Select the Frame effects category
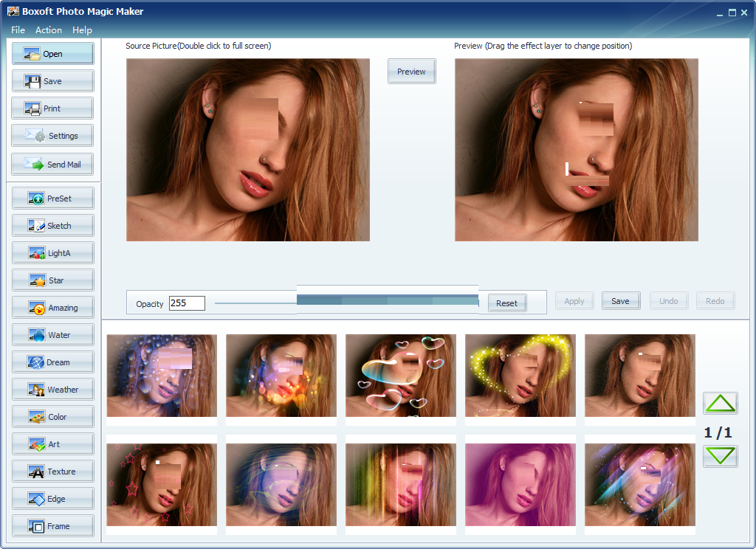The width and height of the screenshot is (756, 549). (x=52, y=525)
